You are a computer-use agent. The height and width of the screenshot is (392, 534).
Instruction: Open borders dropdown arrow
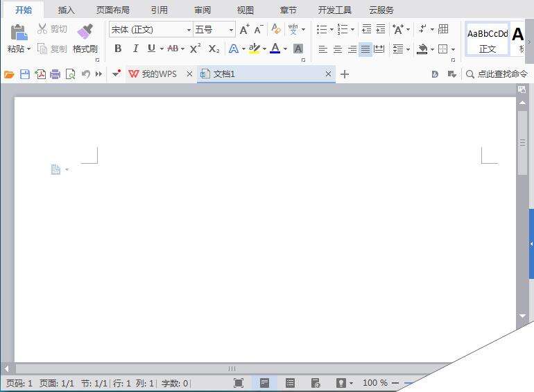[453, 49]
